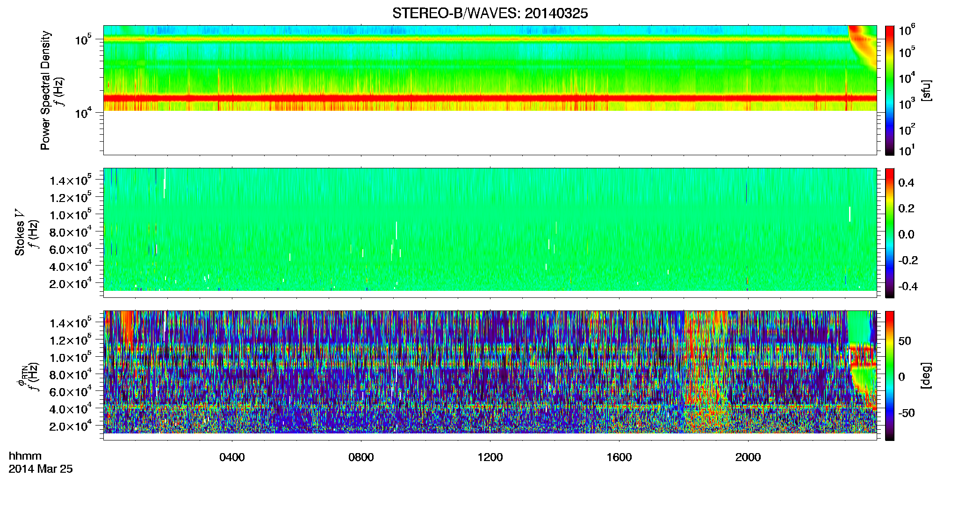Click the 2014 Mar 25 date label
980x505 pixels.
pyautogui.click(x=41, y=469)
